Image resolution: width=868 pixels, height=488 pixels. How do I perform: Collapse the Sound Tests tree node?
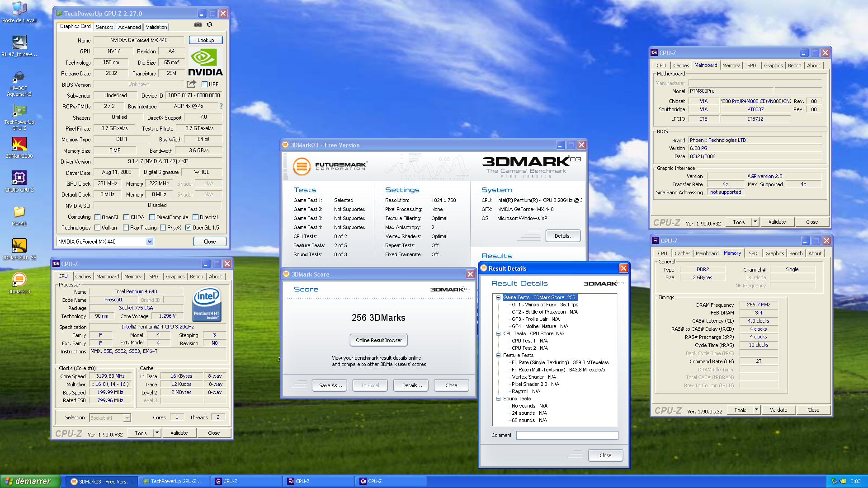tap(498, 399)
